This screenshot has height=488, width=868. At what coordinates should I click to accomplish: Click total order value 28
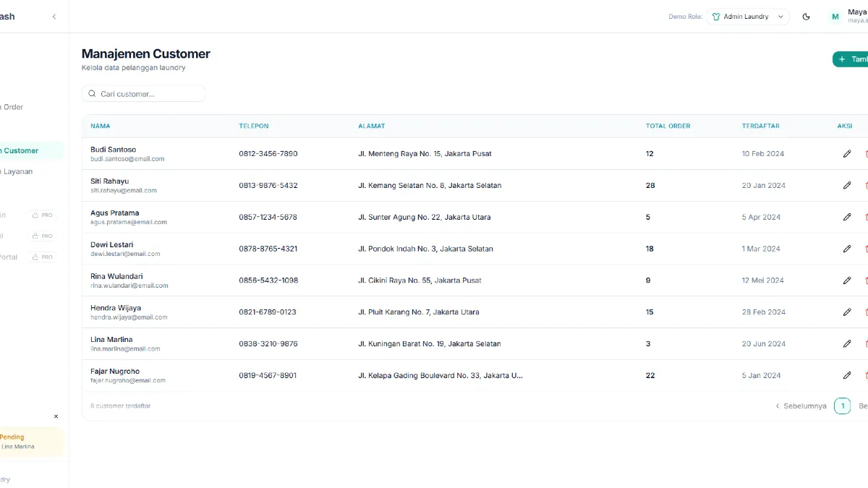(650, 186)
